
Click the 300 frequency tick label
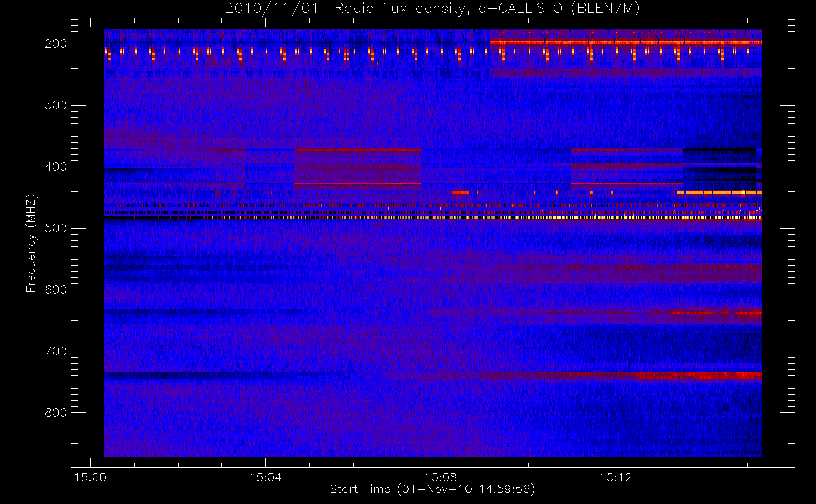56,105
